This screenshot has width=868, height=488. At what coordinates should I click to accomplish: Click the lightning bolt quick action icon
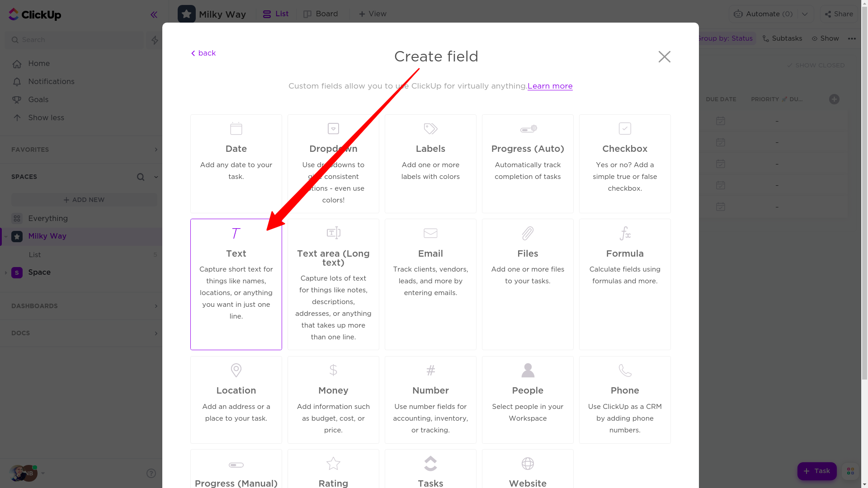pyautogui.click(x=155, y=40)
